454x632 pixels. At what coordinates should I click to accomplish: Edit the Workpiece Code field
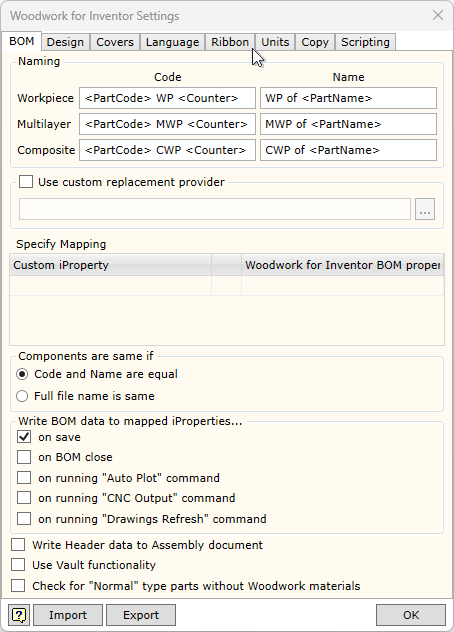click(x=167, y=98)
